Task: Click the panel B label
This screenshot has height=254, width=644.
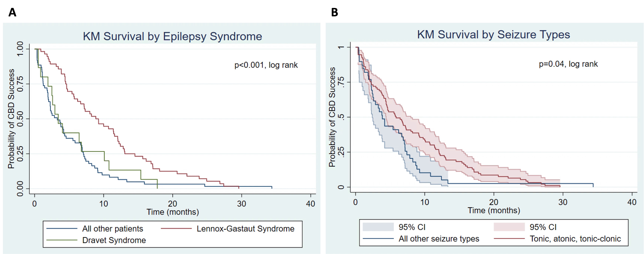Action: [335, 12]
